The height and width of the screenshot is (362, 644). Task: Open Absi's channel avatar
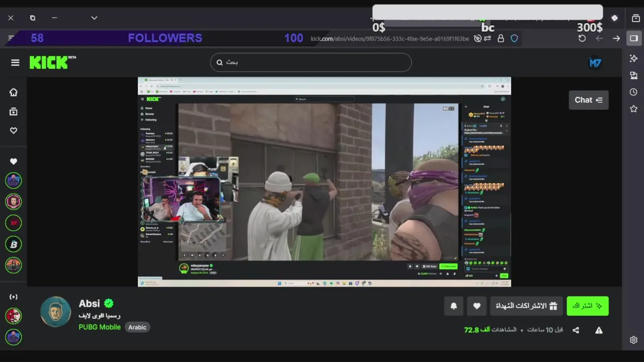[x=56, y=312]
